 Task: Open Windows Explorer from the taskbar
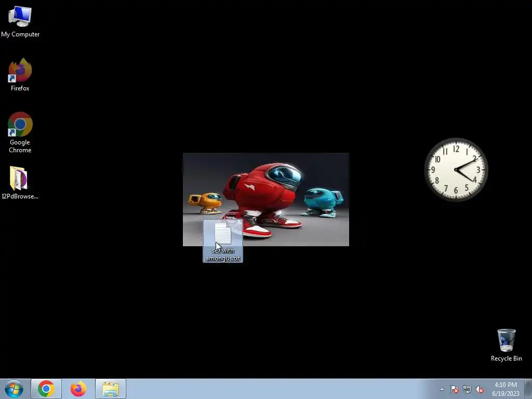click(x=111, y=389)
